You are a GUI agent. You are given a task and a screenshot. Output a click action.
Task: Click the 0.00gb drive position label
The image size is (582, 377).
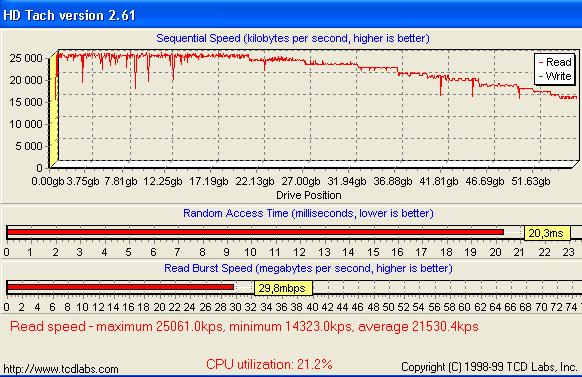(48, 181)
